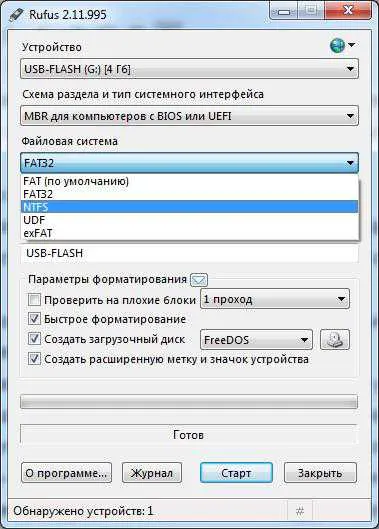Open the 1 проход passes dropdown
The height and width of the screenshot is (529, 379).
tap(275, 299)
